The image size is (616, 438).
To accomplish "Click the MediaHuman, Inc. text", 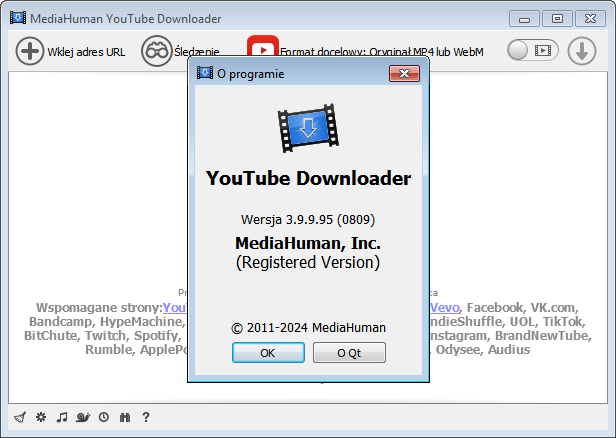I will pos(308,243).
